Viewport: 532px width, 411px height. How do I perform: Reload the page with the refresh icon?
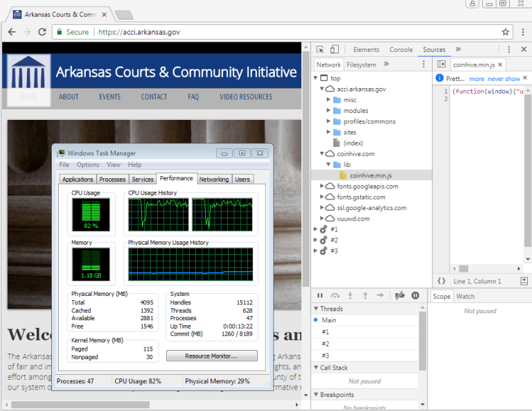pos(42,32)
